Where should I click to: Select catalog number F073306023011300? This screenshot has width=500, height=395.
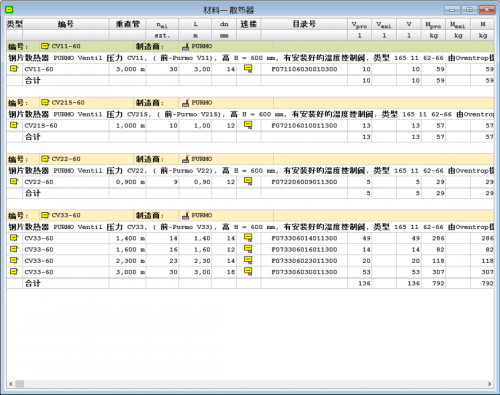[304, 261]
